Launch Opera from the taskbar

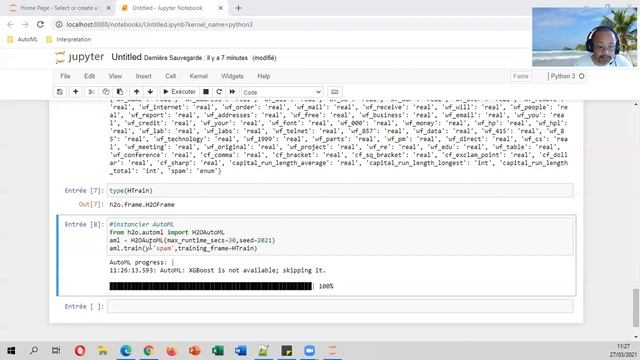point(80,350)
